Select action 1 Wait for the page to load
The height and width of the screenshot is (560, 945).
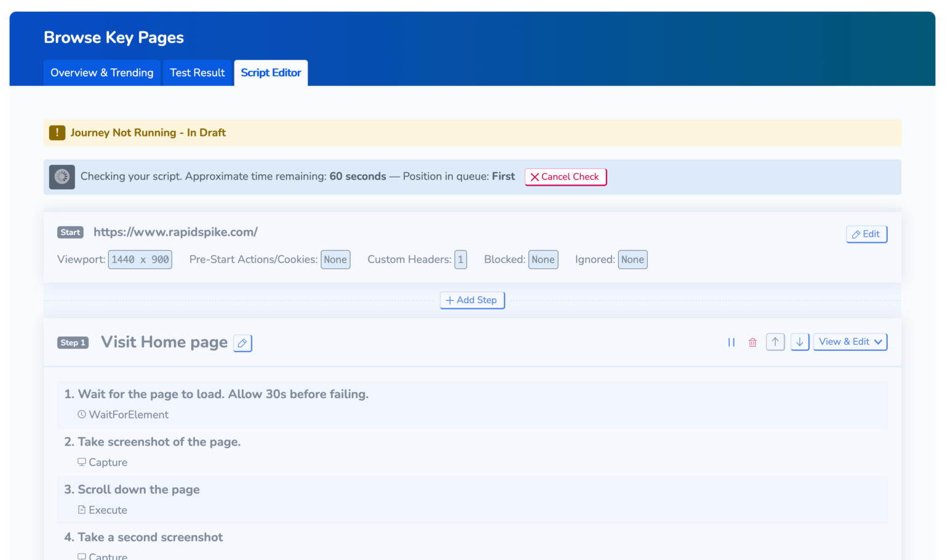click(472, 404)
